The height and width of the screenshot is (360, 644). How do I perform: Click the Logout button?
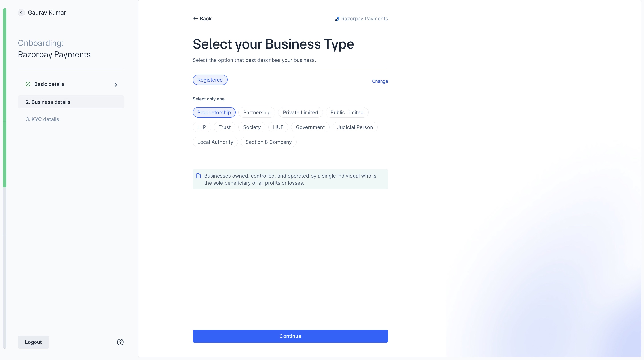click(33, 342)
